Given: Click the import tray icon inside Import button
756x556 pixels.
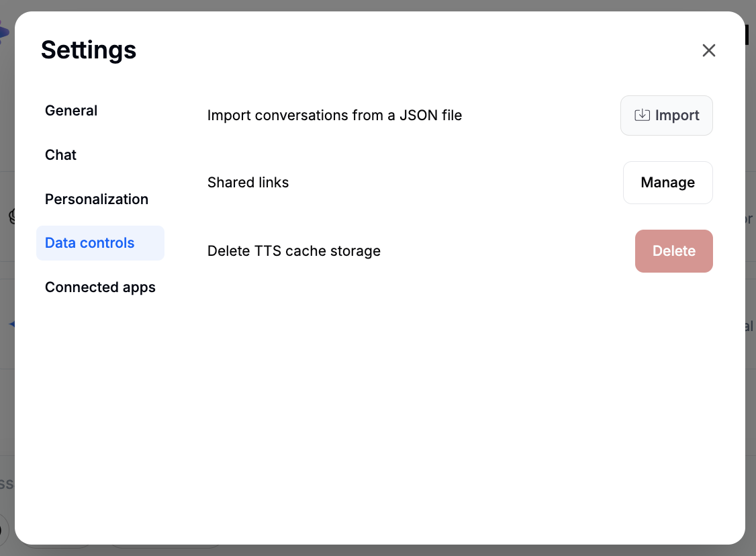Looking at the screenshot, I should pyautogui.click(x=642, y=115).
